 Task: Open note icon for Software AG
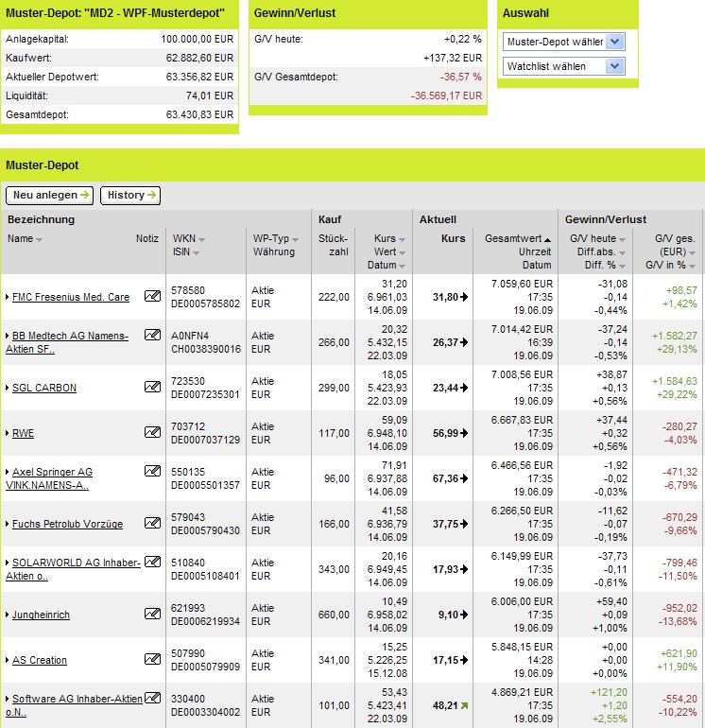[152, 698]
